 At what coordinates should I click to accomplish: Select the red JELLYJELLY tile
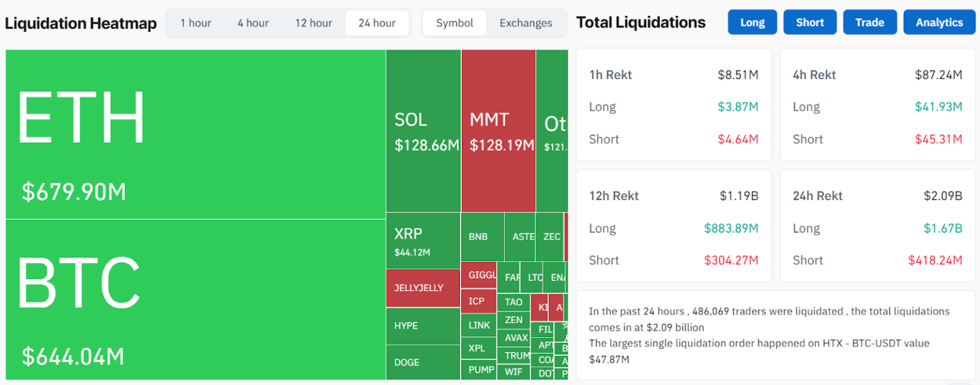tap(423, 288)
